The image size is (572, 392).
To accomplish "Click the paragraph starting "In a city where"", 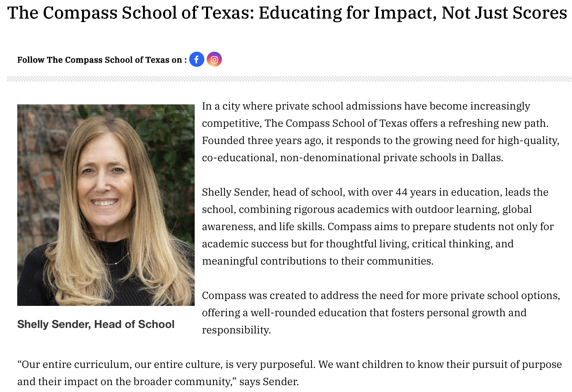I will tap(379, 132).
